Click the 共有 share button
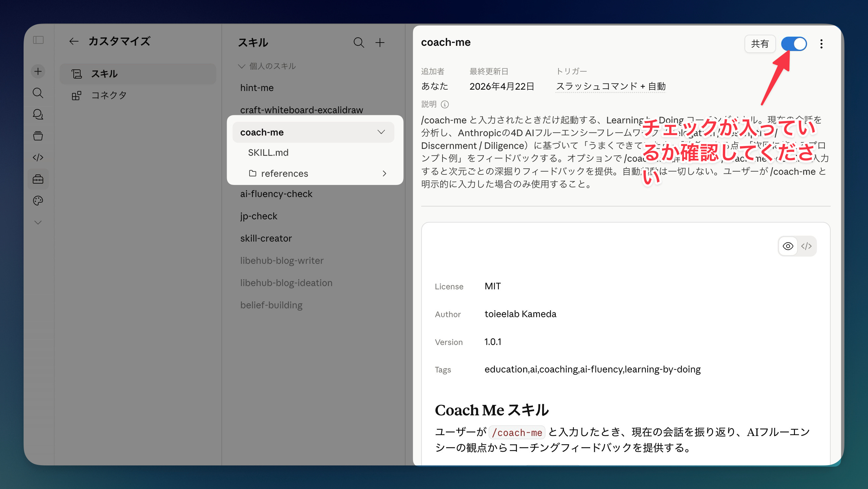 [x=760, y=44]
